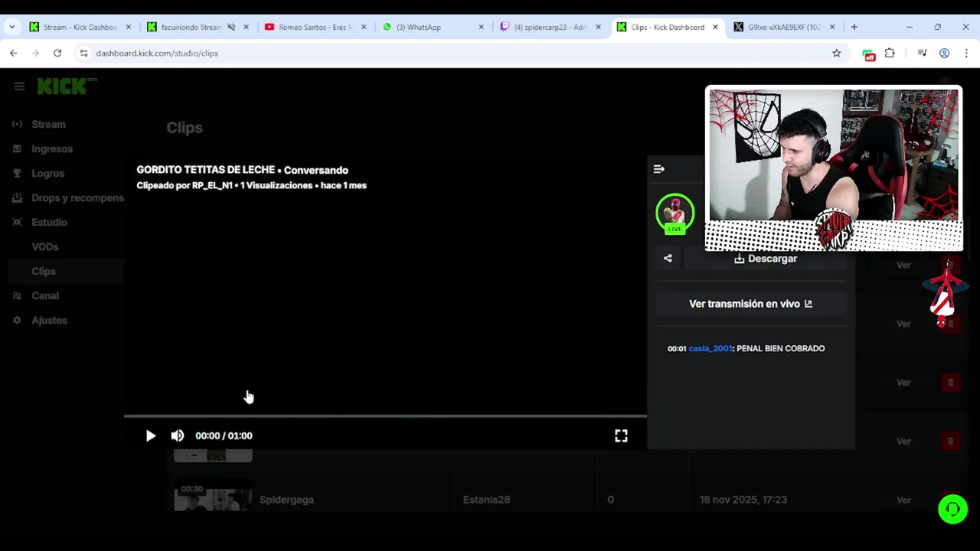Click the Clips page heading
Image resolution: width=980 pixels, height=551 pixels.
pos(185,128)
